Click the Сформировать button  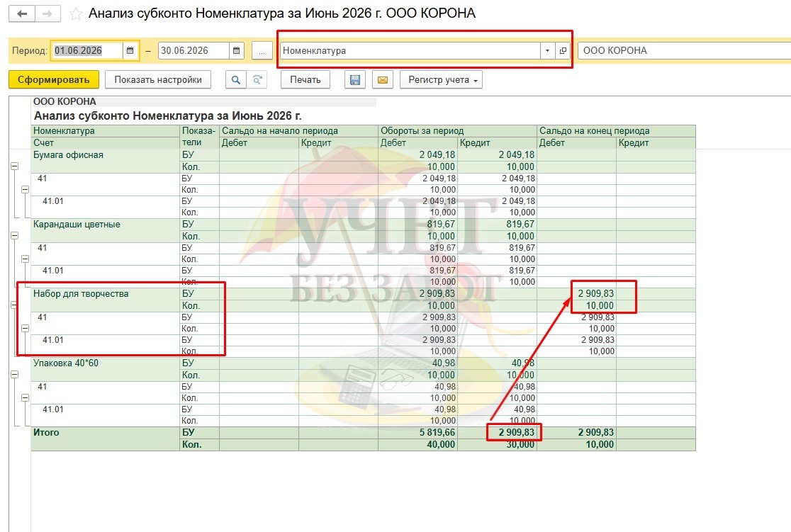click(x=53, y=79)
